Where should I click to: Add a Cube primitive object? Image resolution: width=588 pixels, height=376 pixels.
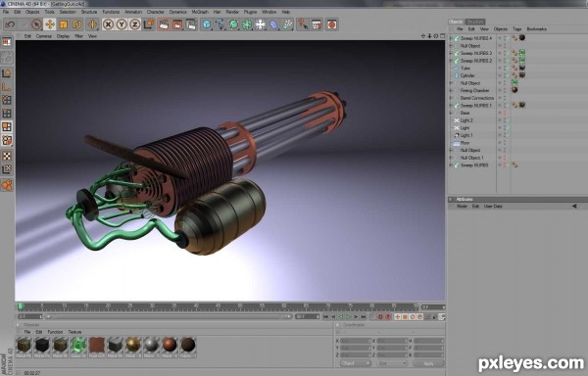(207, 24)
